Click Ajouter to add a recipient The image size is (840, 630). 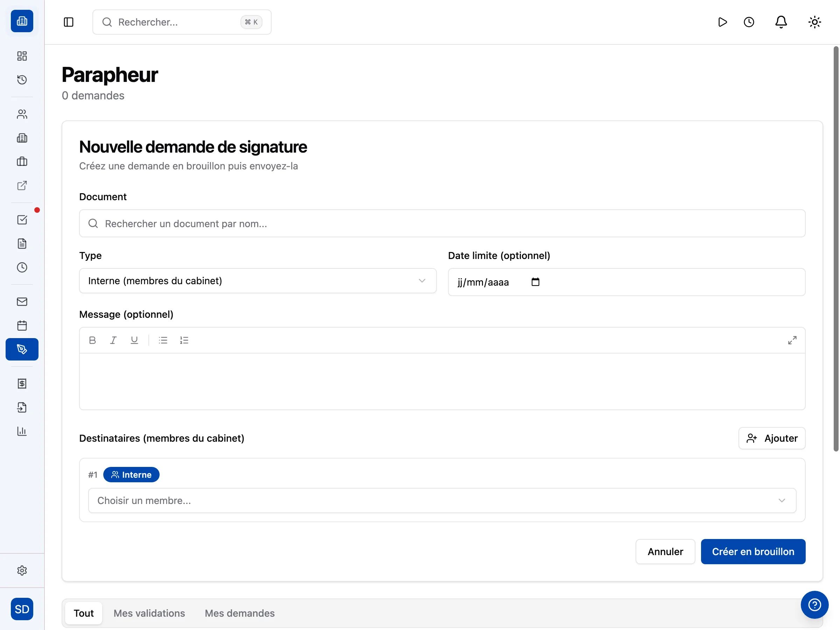tap(771, 438)
